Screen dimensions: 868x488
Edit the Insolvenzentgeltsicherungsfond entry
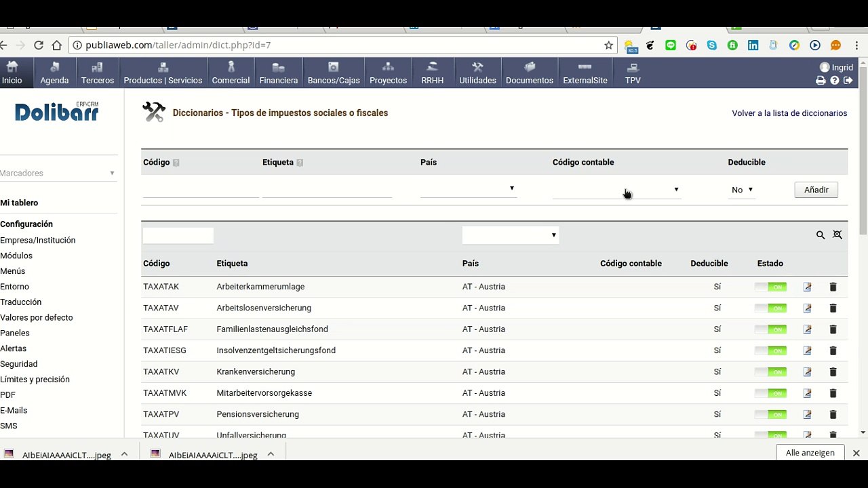tap(807, 350)
